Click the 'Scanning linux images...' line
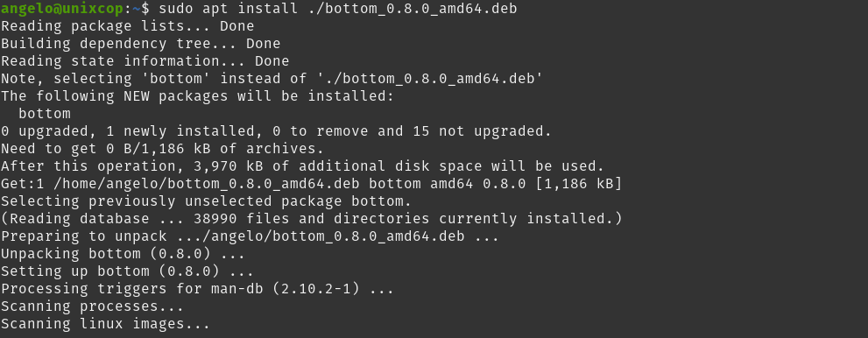 (105, 324)
